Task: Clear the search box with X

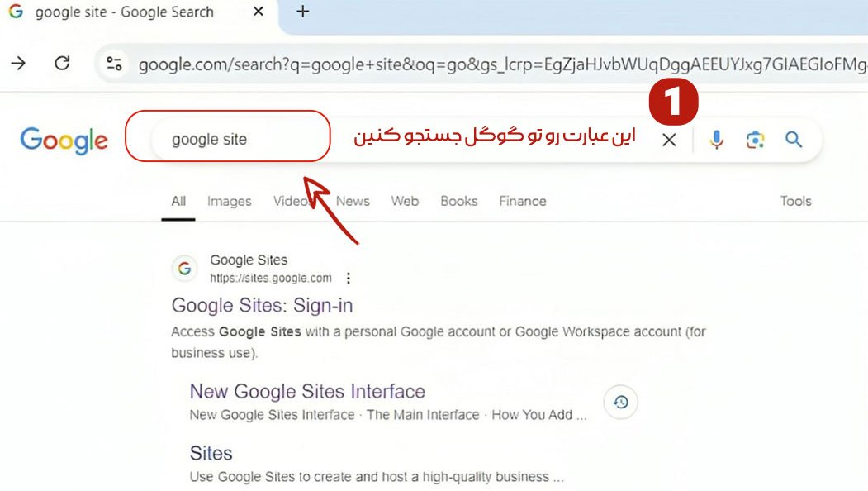Action: [669, 140]
